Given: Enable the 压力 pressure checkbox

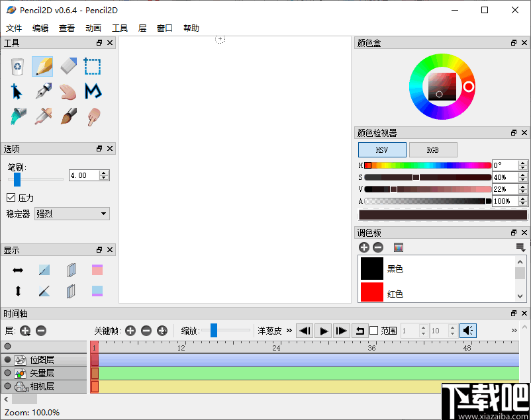Looking at the screenshot, I should 12,197.
